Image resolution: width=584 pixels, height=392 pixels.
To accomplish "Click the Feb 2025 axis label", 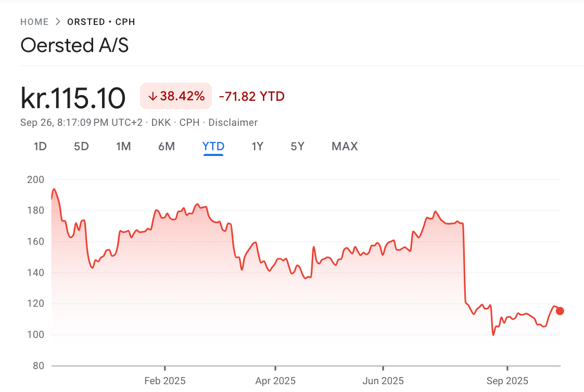I will pyautogui.click(x=165, y=381).
